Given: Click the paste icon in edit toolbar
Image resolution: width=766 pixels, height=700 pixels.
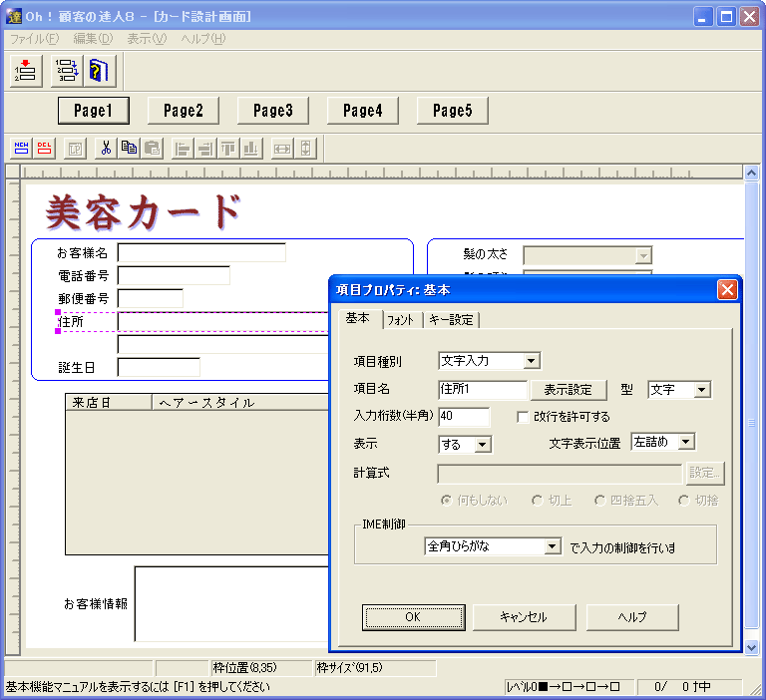Looking at the screenshot, I should (152, 149).
